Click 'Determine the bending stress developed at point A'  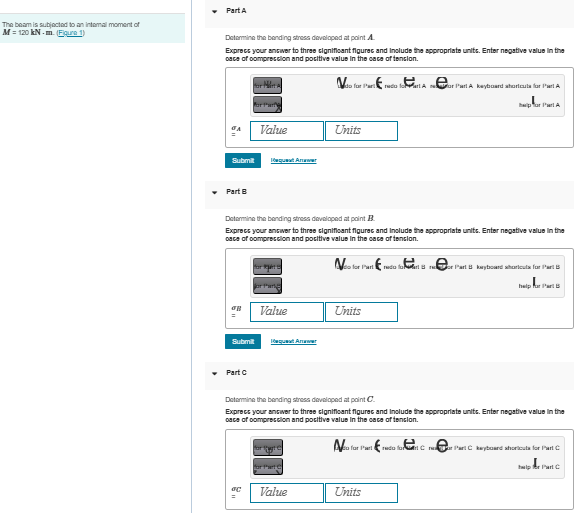coord(300,38)
